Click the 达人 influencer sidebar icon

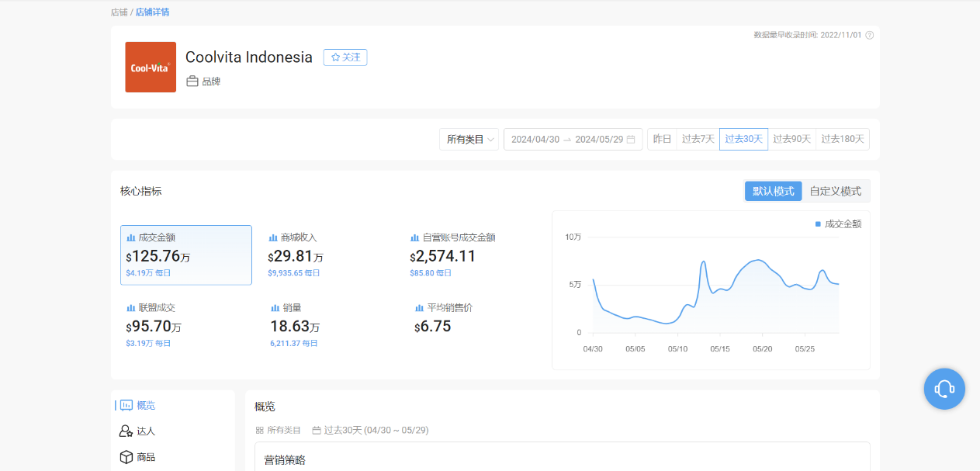click(126, 431)
